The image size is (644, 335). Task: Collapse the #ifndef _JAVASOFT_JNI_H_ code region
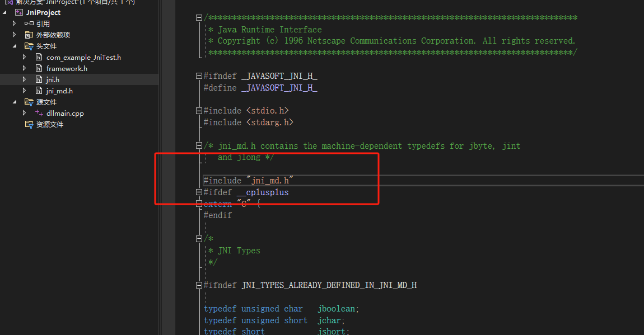coord(199,76)
